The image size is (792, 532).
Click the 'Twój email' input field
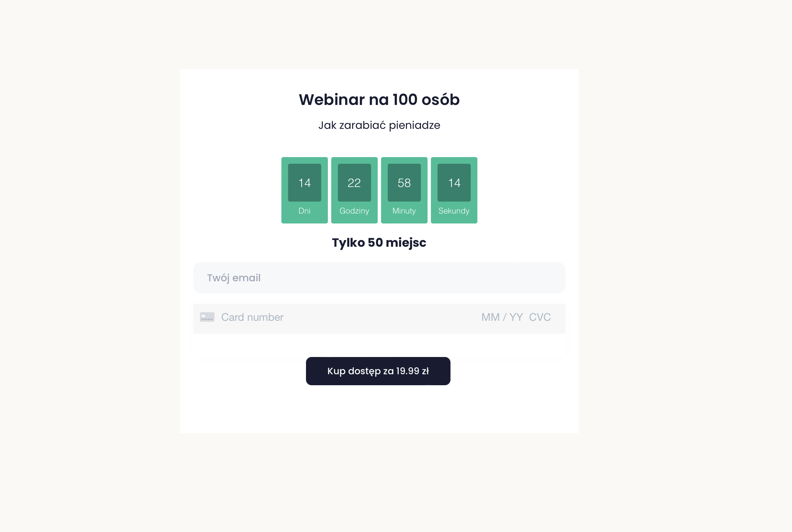[x=379, y=278]
